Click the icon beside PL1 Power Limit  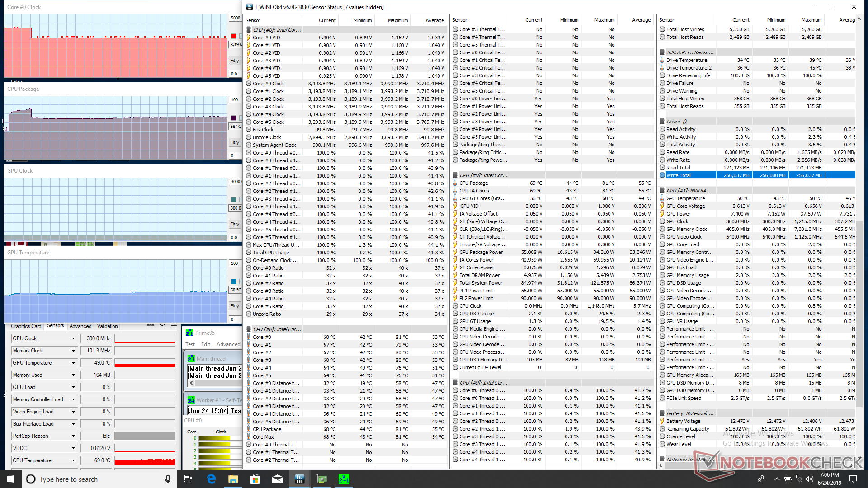[x=455, y=291]
